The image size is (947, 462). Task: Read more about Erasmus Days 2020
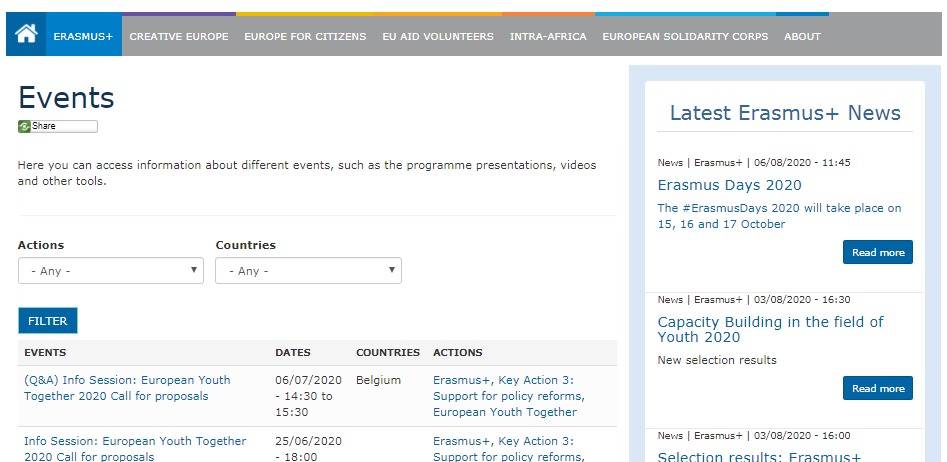pyautogui.click(x=878, y=252)
